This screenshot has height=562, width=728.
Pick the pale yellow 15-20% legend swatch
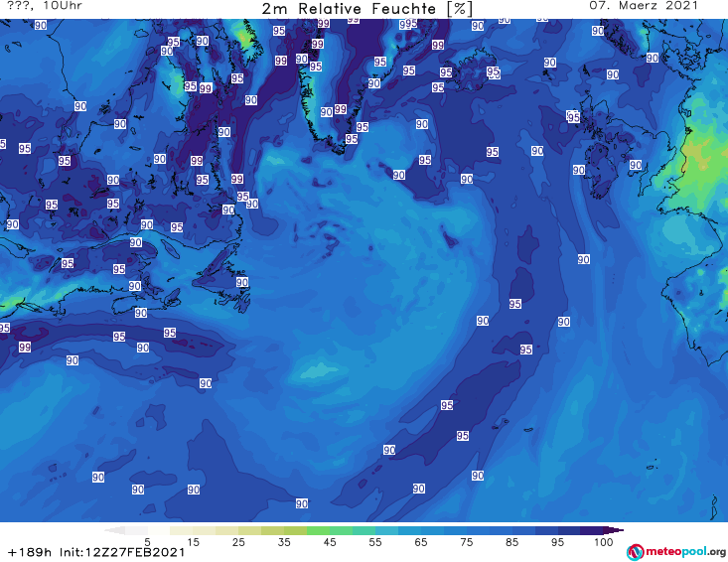[204, 530]
